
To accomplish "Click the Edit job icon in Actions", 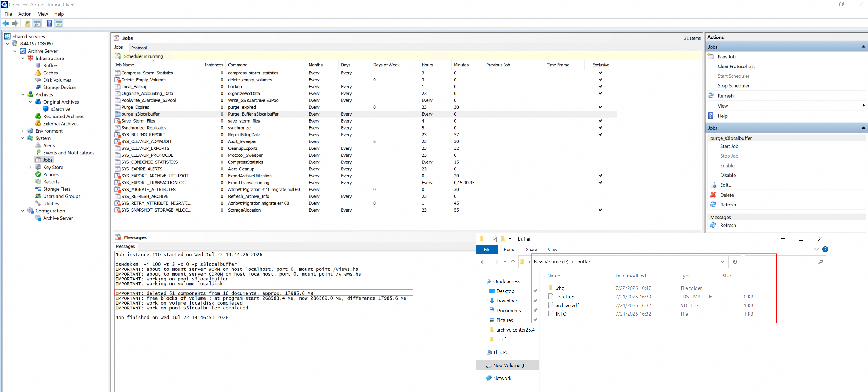I will [713, 185].
